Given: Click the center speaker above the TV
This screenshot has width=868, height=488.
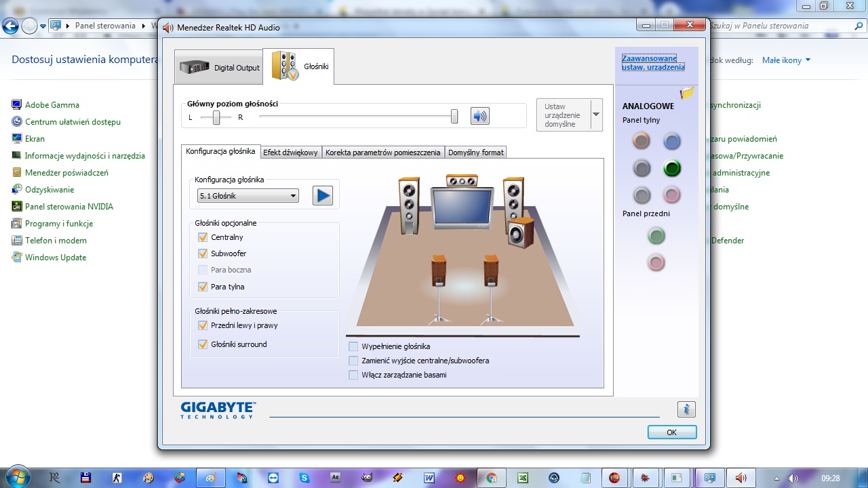Looking at the screenshot, I should pyautogui.click(x=462, y=181).
